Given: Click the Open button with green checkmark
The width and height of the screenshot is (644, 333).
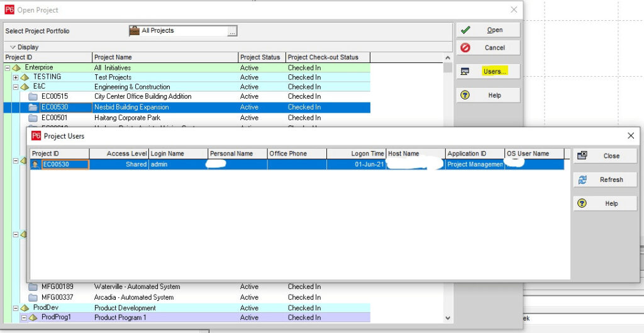Looking at the screenshot, I should [488, 30].
